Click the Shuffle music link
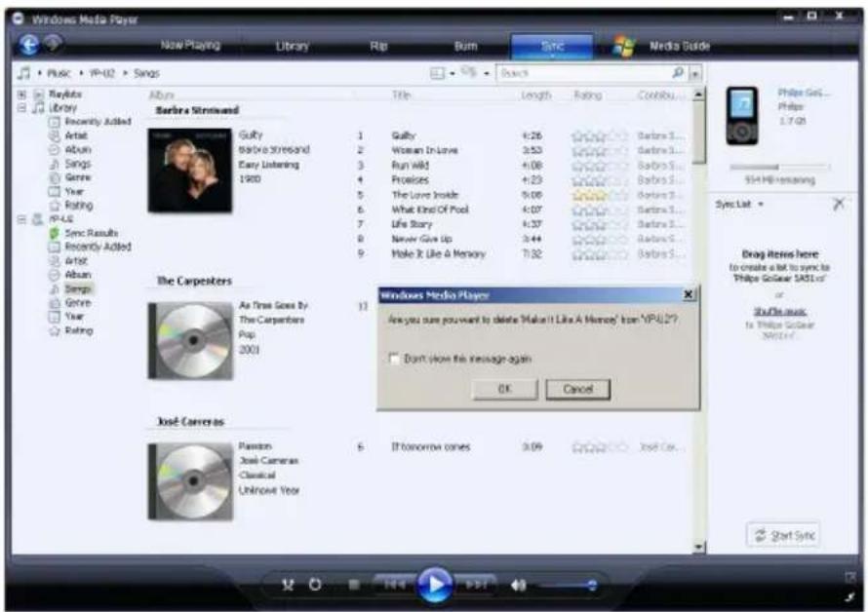The height and width of the screenshot is (612, 868). pyautogui.click(x=780, y=312)
